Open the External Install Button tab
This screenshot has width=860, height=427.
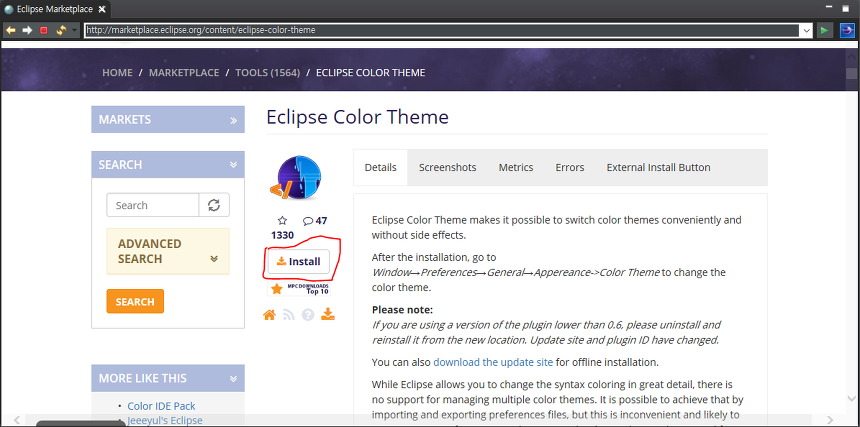coord(658,167)
